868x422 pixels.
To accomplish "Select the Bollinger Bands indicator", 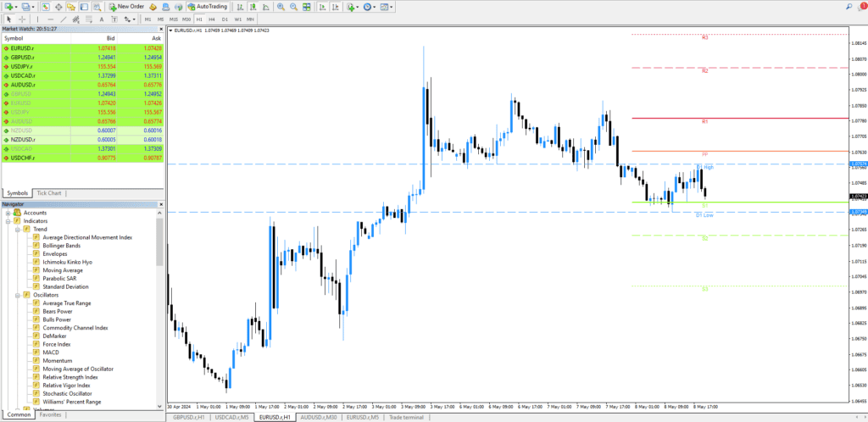I will pos(61,245).
